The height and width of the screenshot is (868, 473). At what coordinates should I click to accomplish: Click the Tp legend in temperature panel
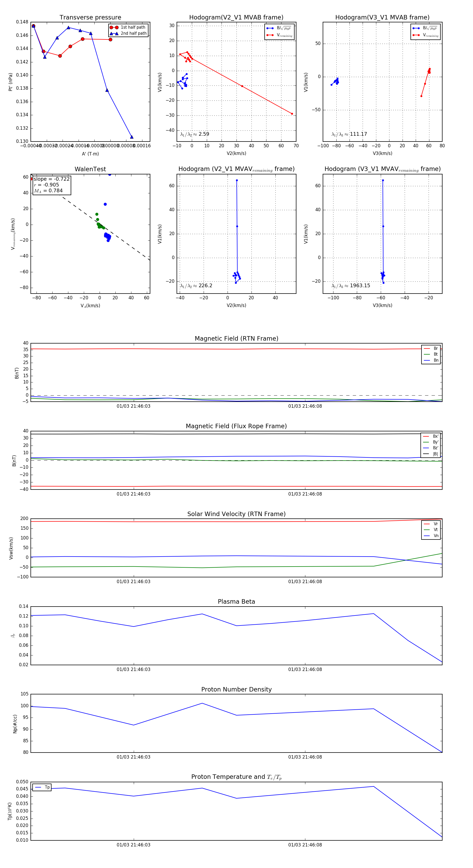pos(42,788)
